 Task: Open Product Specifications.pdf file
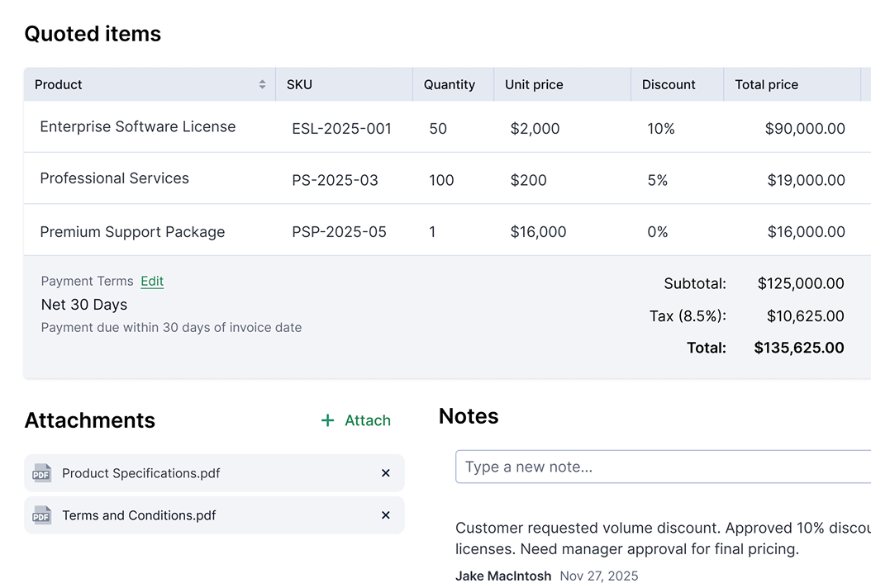(140, 473)
